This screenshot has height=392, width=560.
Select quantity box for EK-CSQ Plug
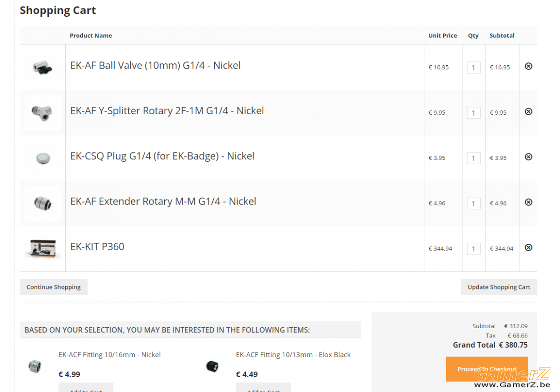click(474, 158)
